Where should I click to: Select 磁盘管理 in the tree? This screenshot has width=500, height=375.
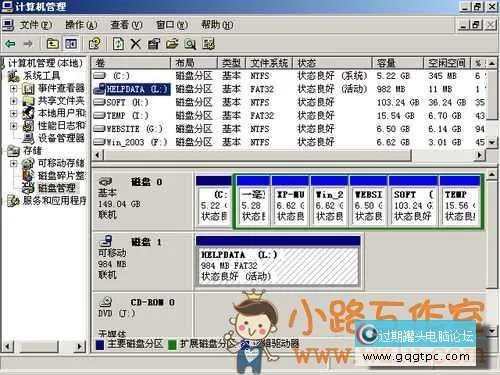coord(56,188)
